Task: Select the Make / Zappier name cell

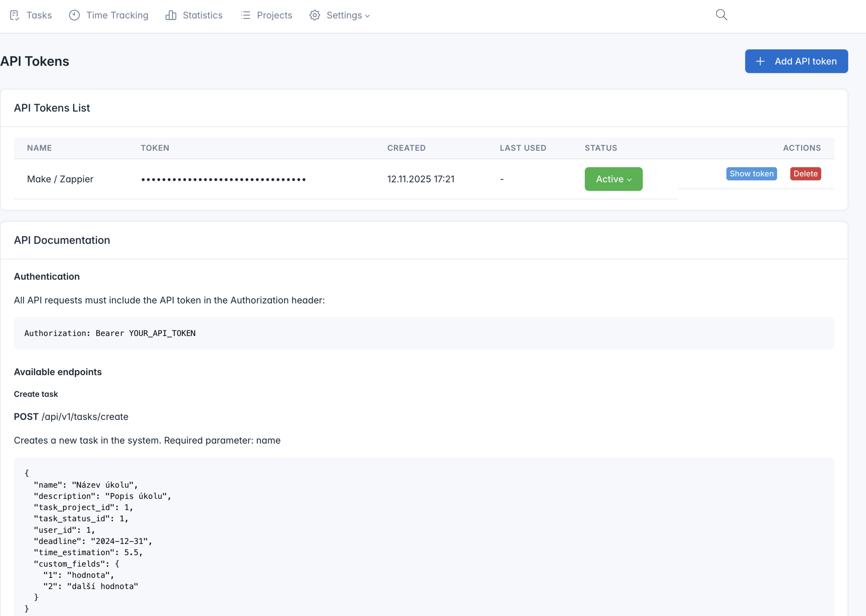Action: (60, 179)
